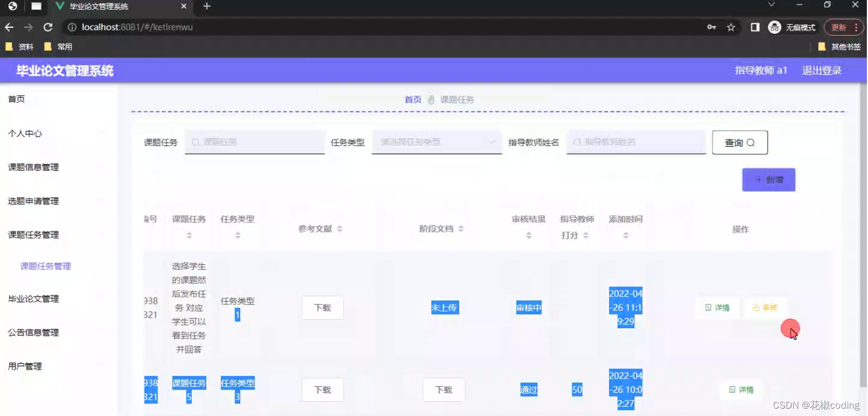Viewport: 868px width, 416px height.
Task: Open the password key icon in address bar
Action: tap(711, 27)
